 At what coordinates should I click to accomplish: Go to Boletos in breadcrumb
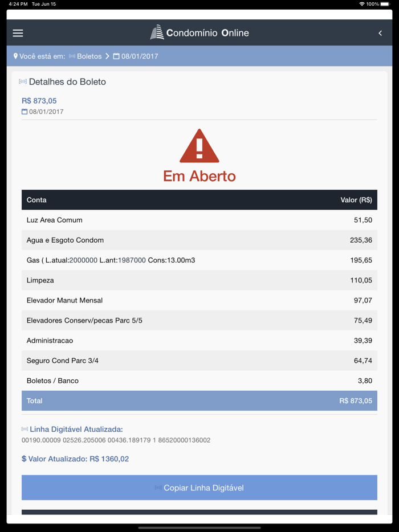tap(89, 56)
